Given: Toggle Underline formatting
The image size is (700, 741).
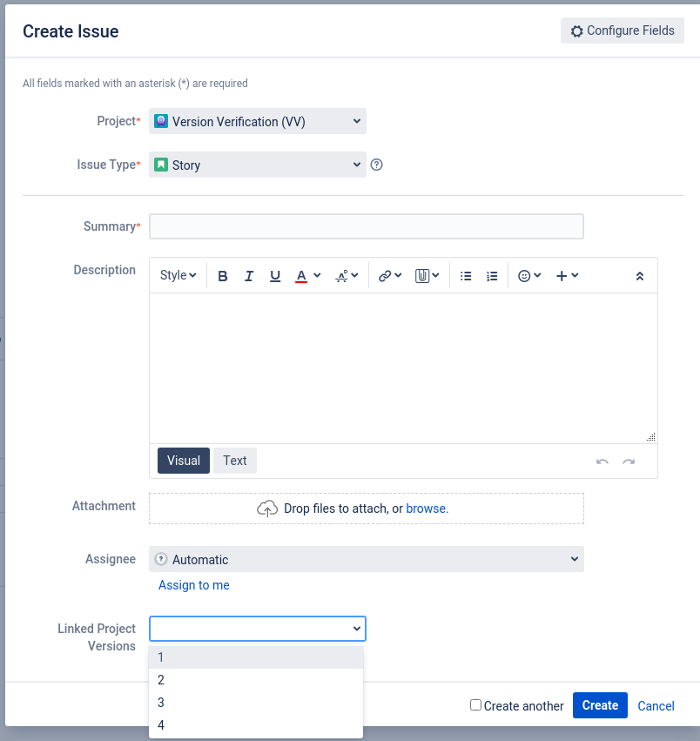Looking at the screenshot, I should 275,276.
